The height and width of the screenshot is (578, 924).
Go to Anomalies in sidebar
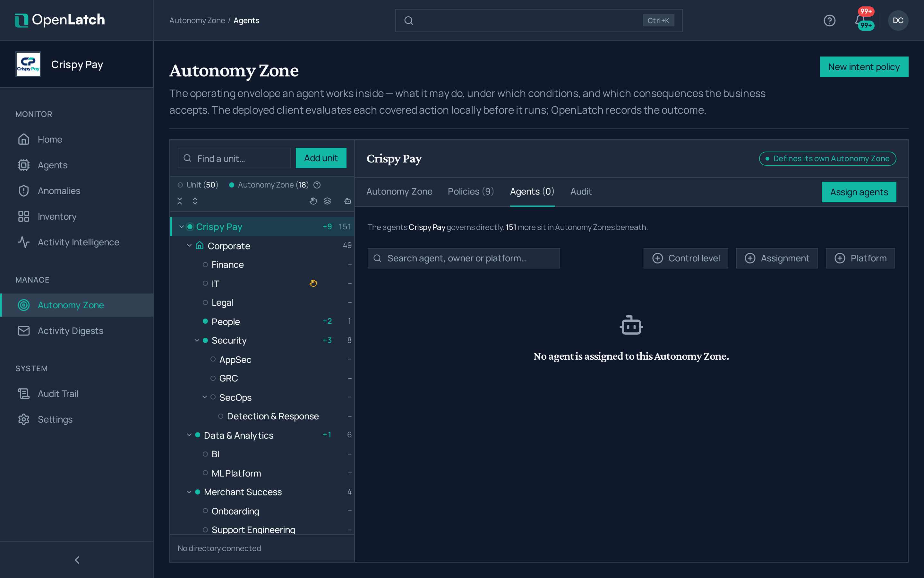tap(77, 191)
